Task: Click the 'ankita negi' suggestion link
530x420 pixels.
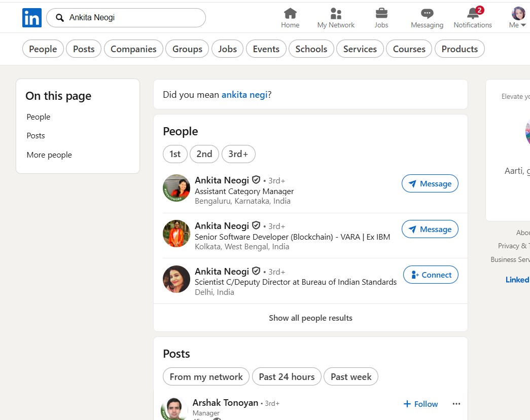Action: (244, 95)
